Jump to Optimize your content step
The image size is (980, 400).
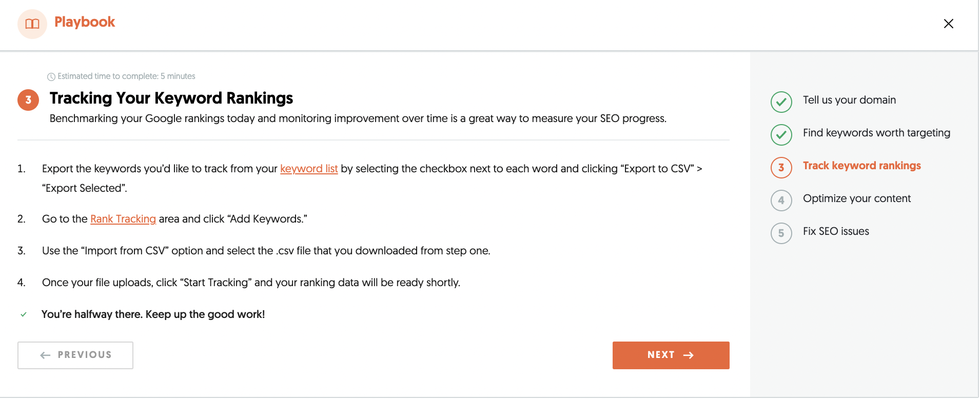[x=857, y=198]
